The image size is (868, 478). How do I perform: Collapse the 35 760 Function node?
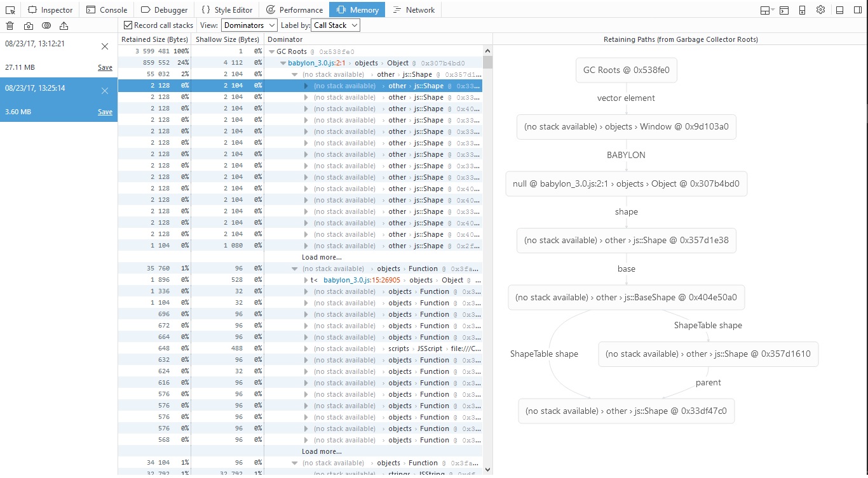click(x=294, y=269)
